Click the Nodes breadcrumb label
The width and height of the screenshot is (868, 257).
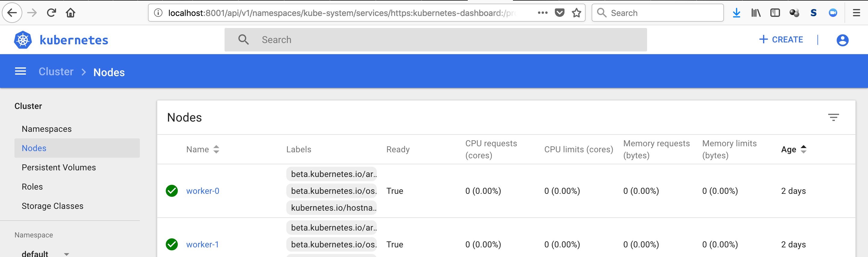click(x=109, y=72)
